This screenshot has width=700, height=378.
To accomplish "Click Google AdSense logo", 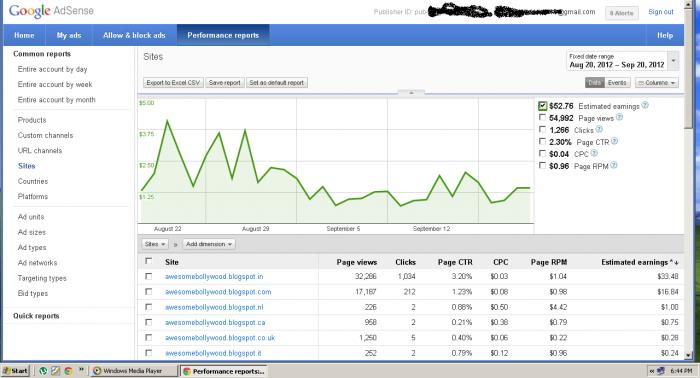I will (x=51, y=11).
